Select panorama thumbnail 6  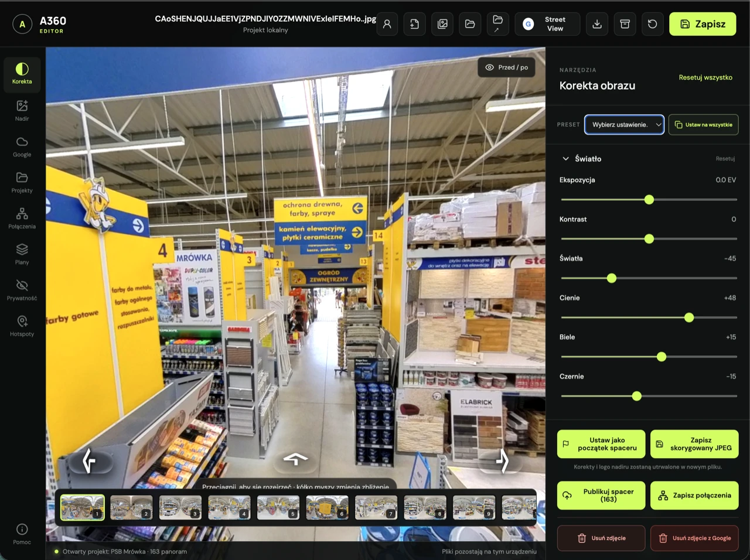click(x=327, y=507)
